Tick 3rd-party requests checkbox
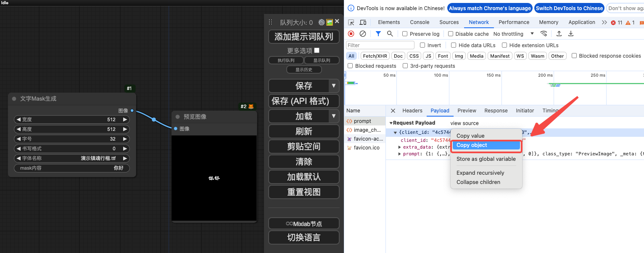The image size is (644, 253). click(405, 66)
